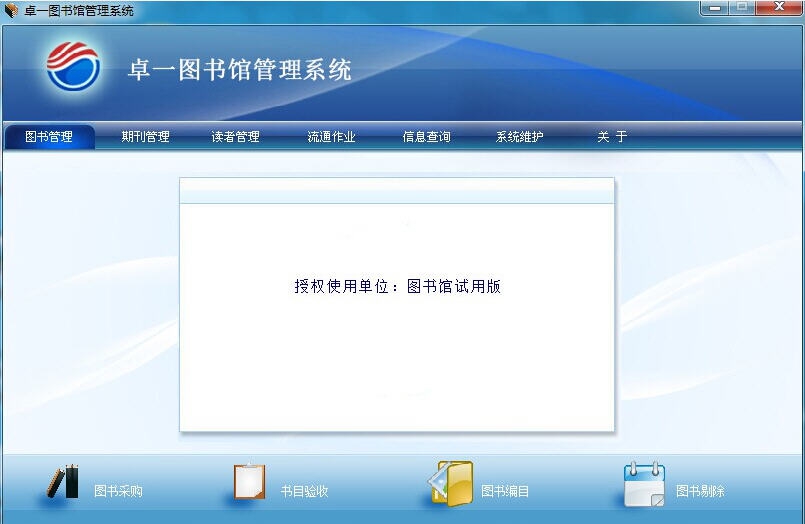
Task: Switch to the 读者管理 tab
Action: [x=236, y=137]
